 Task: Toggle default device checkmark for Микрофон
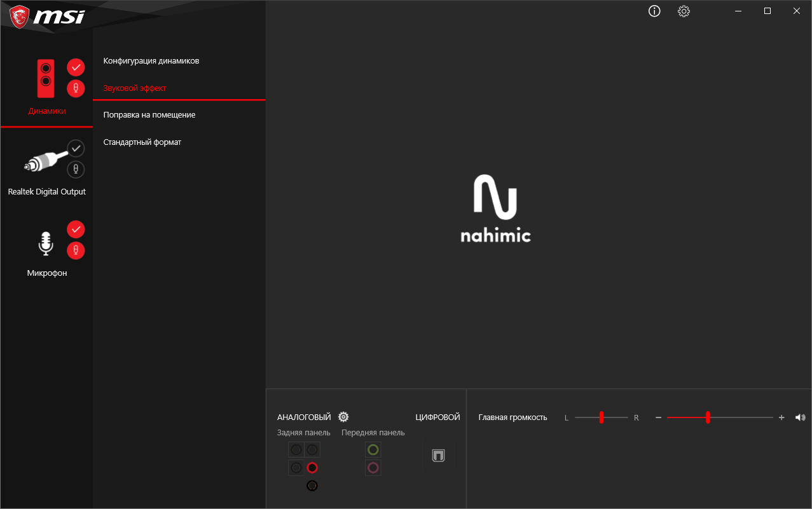[x=76, y=229]
